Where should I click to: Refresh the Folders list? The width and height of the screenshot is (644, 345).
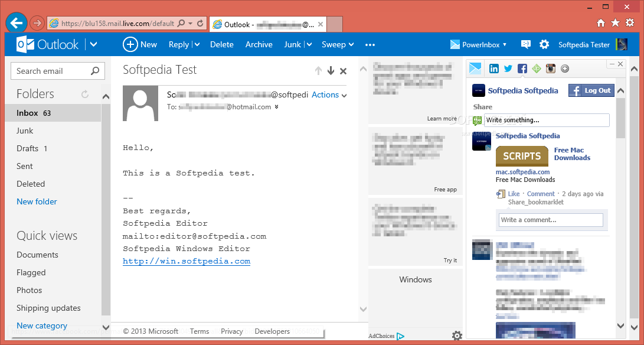point(85,94)
